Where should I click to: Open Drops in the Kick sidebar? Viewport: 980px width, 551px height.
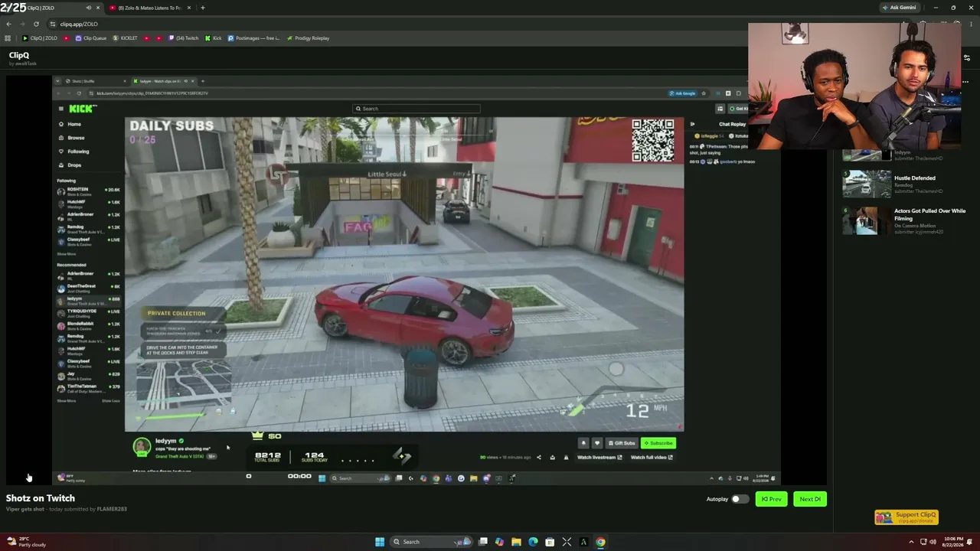tap(74, 165)
